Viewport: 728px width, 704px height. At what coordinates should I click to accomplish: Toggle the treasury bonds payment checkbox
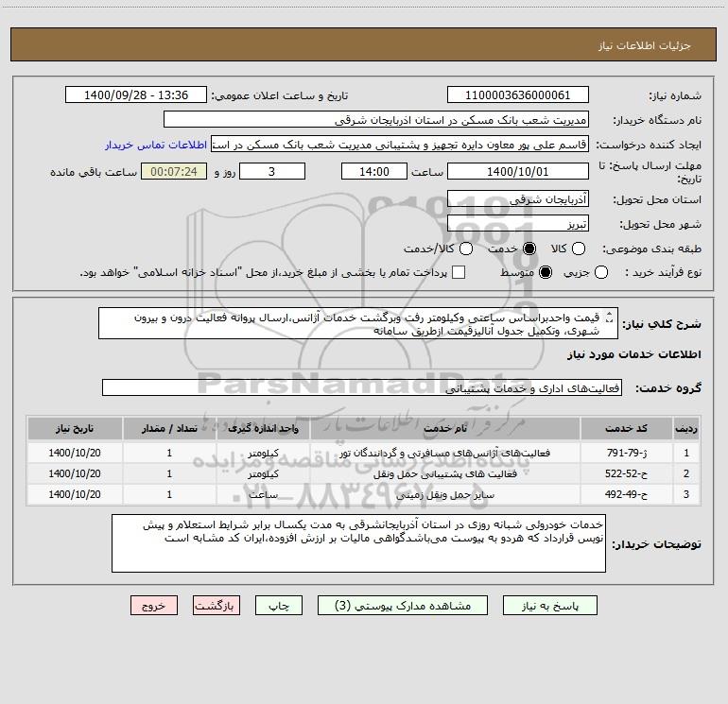tap(459, 272)
